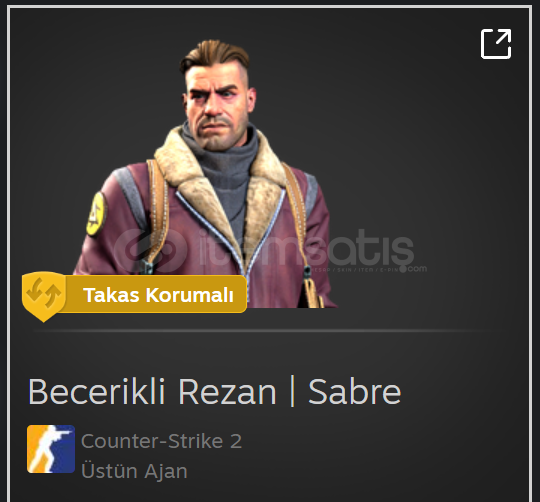Open the Becerikli Rezan | Sabre title
This screenshot has width=540, height=502.
tap(215, 392)
